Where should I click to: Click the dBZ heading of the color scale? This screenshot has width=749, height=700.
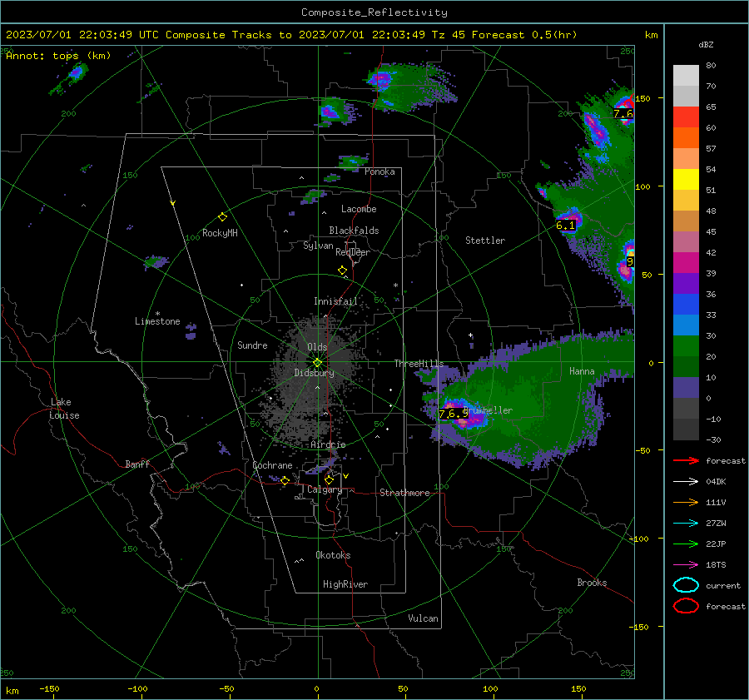[x=706, y=45]
